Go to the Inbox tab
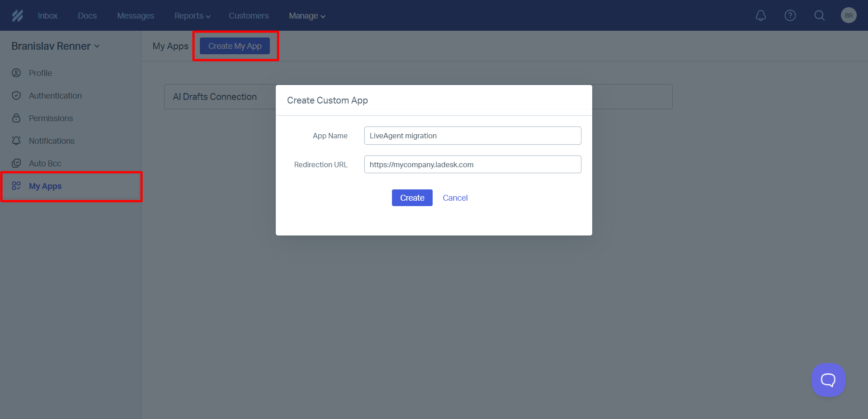This screenshot has width=868, height=419. tap(47, 16)
